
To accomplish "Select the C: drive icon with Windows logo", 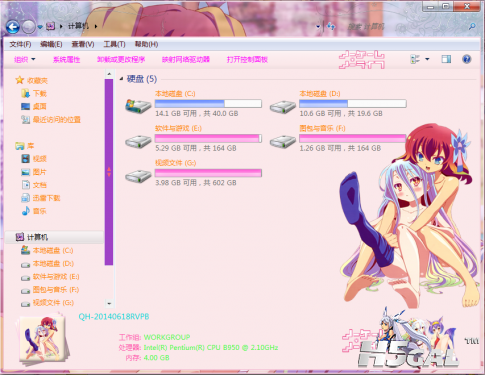I will tap(138, 106).
